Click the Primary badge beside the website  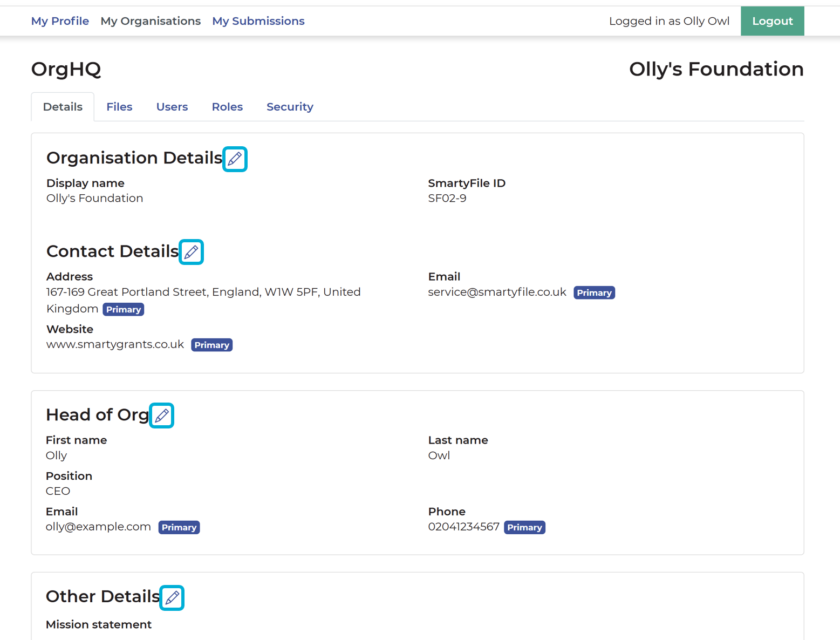point(211,344)
